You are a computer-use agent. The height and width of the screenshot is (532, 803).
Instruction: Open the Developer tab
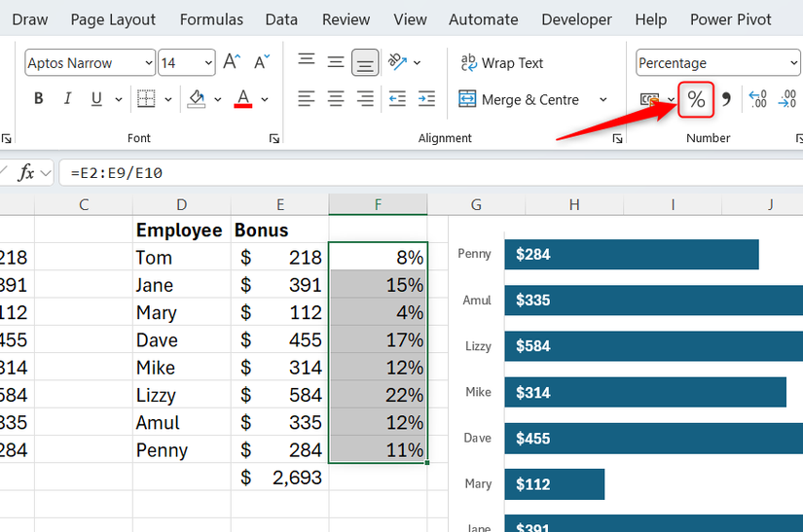576,19
